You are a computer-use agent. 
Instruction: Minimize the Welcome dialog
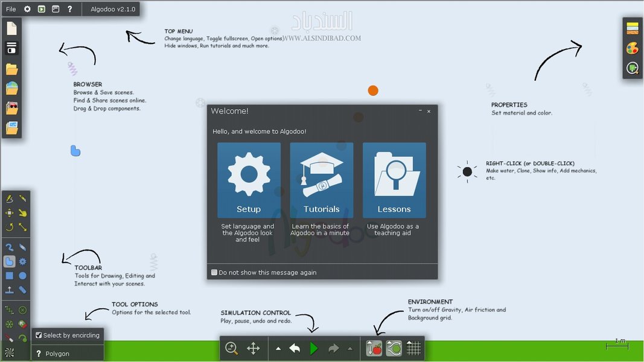coord(420,111)
